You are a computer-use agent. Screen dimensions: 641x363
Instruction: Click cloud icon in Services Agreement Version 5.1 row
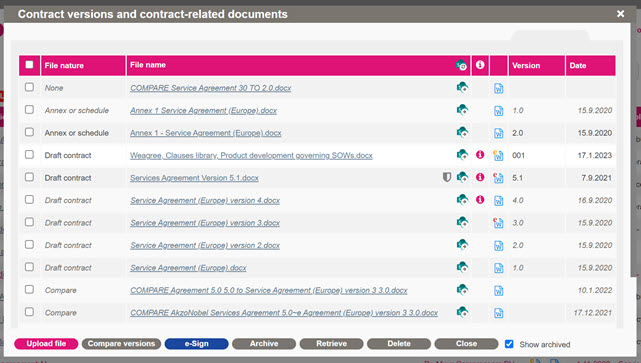462,177
